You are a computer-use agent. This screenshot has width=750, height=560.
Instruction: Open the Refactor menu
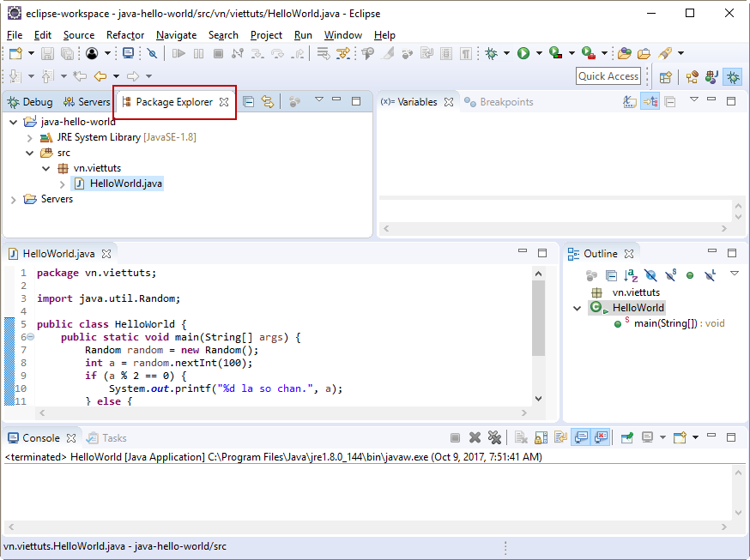125,35
